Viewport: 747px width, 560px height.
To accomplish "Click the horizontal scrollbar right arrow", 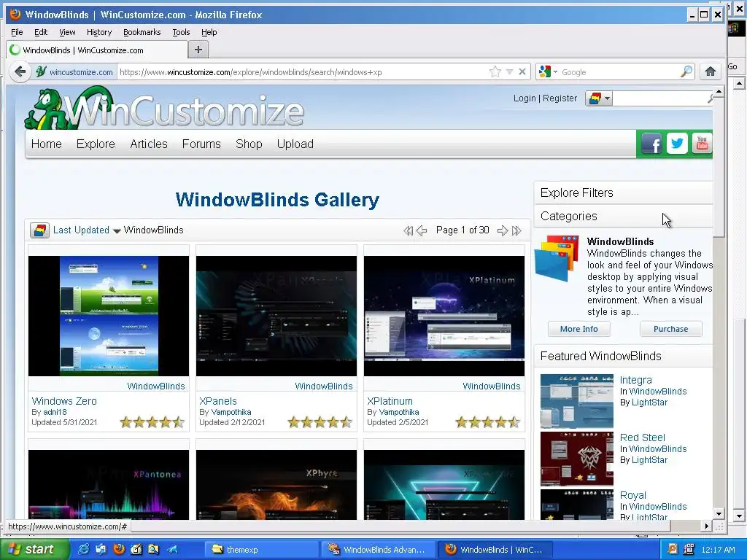I will point(707,526).
